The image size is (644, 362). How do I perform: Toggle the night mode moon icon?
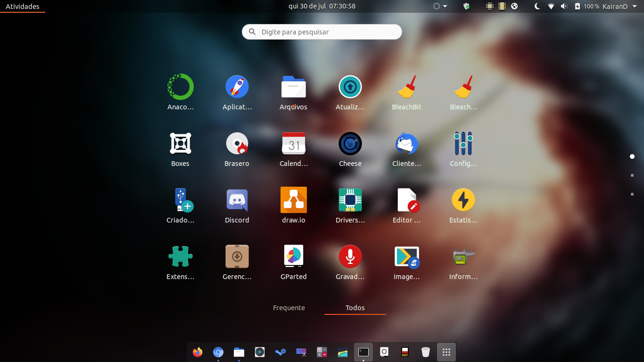pos(537,6)
